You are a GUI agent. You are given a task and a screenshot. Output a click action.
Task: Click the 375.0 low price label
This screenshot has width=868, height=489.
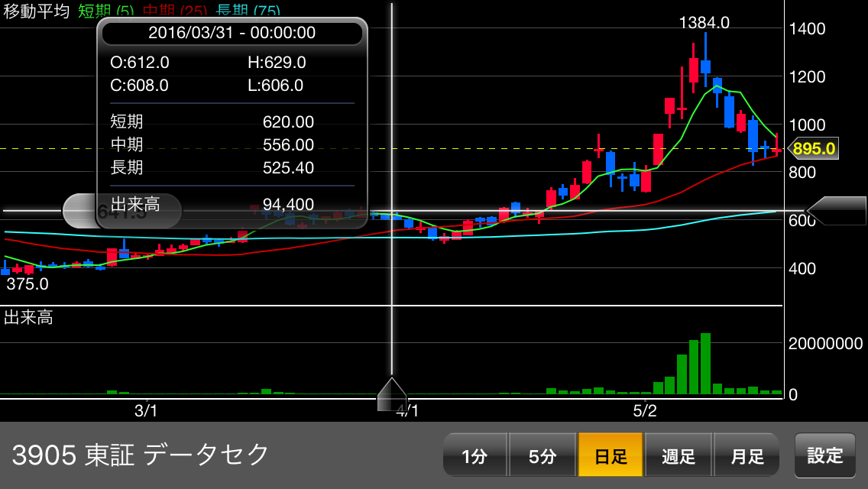pyautogui.click(x=28, y=284)
